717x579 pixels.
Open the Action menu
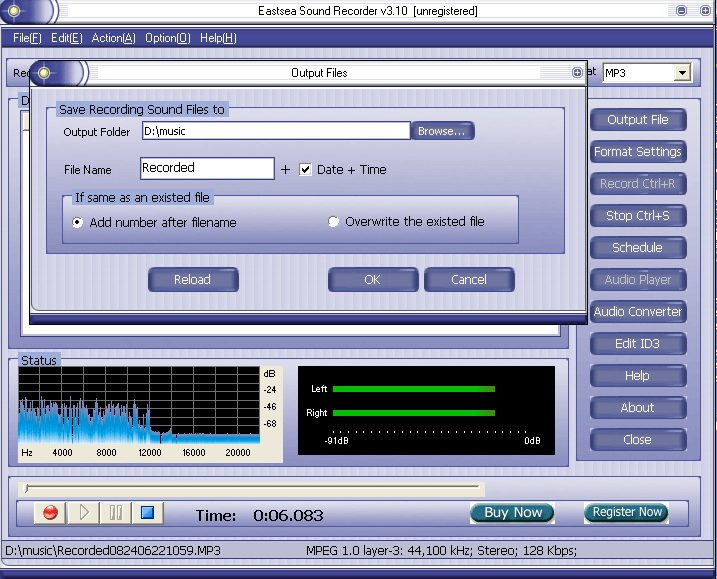113,38
